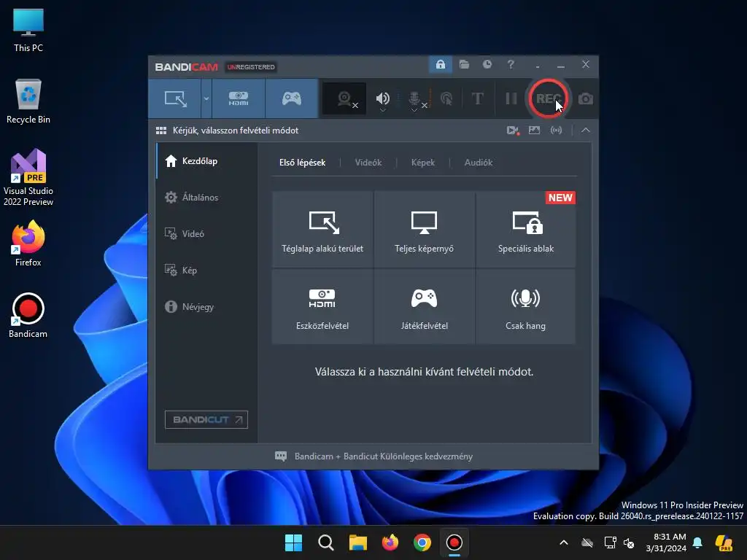Switch to the Képek tab
Image resolution: width=747 pixels, height=560 pixels.
422,163
